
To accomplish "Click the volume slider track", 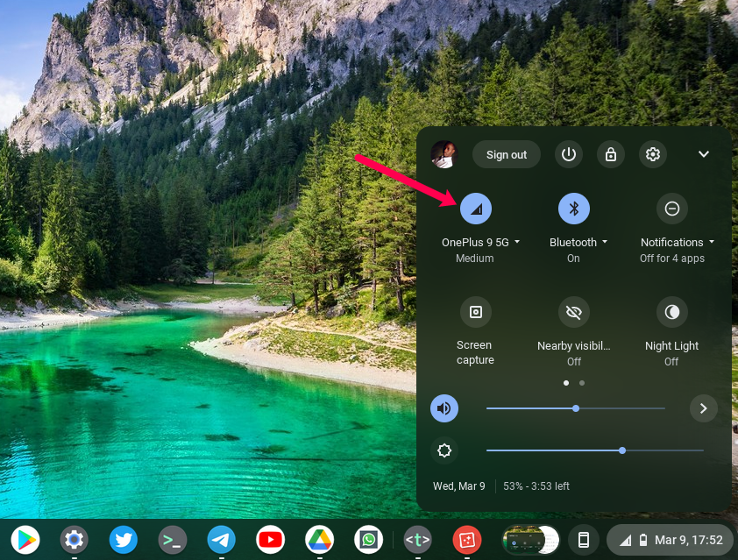I will pyautogui.click(x=575, y=408).
